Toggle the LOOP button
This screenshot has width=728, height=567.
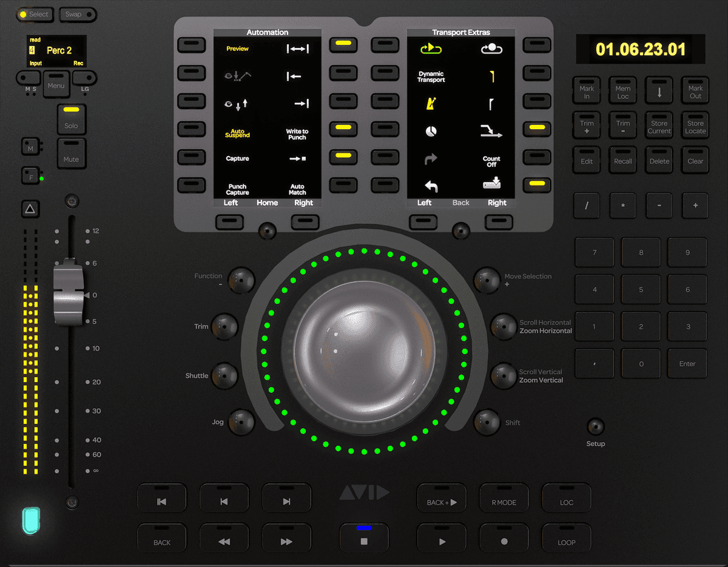(x=566, y=542)
